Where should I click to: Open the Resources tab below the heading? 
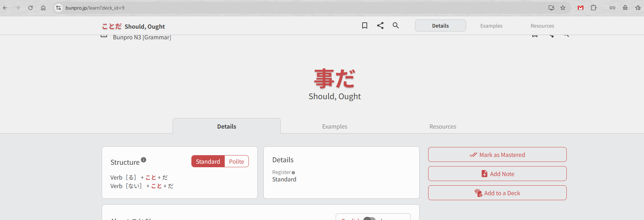tap(443, 126)
